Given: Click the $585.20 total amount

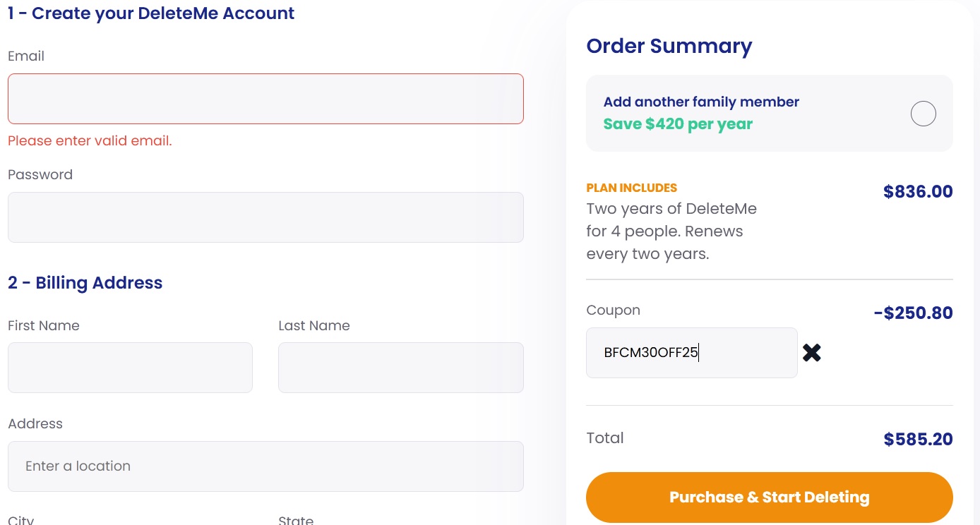Looking at the screenshot, I should tap(918, 439).
